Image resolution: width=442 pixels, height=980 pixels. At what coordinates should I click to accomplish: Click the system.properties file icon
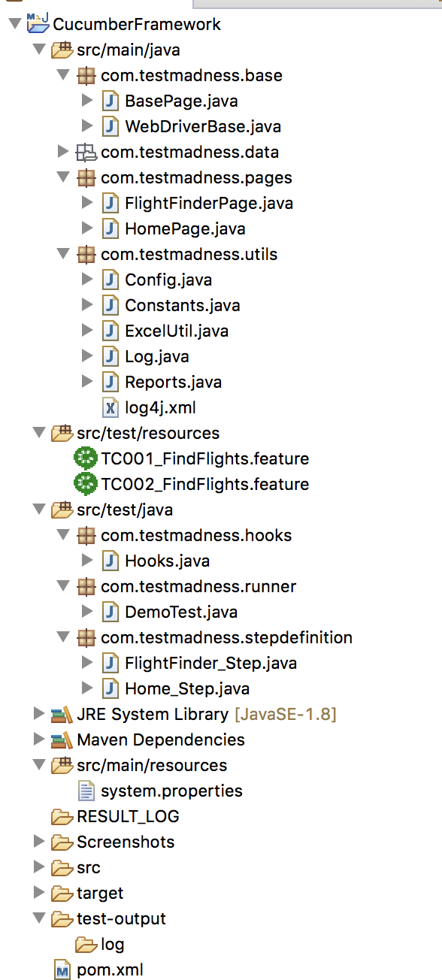click(x=86, y=791)
